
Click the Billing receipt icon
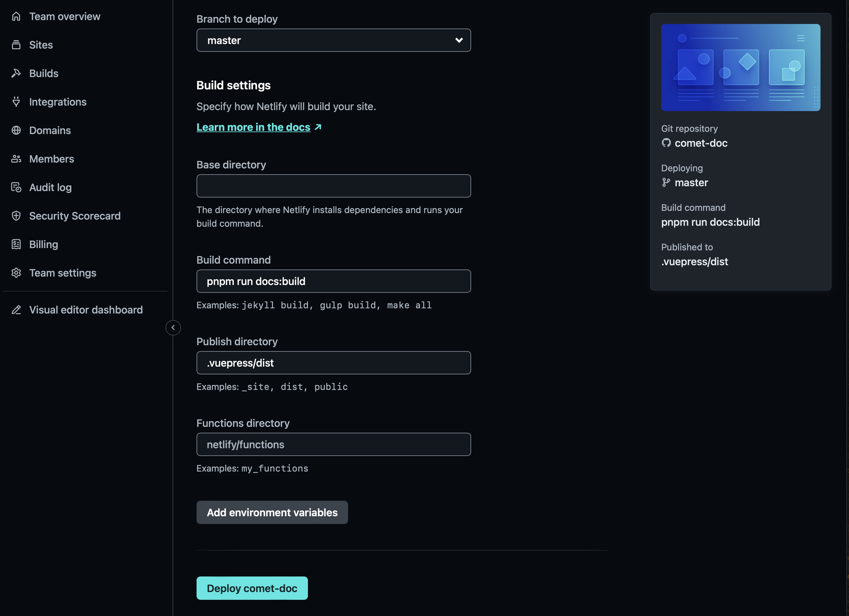pyautogui.click(x=16, y=245)
